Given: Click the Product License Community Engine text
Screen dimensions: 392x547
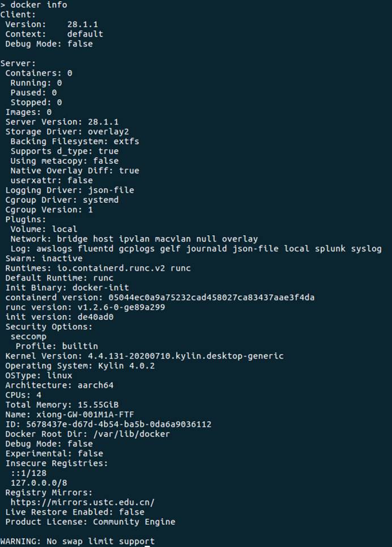Looking at the screenshot, I should pos(134,522).
